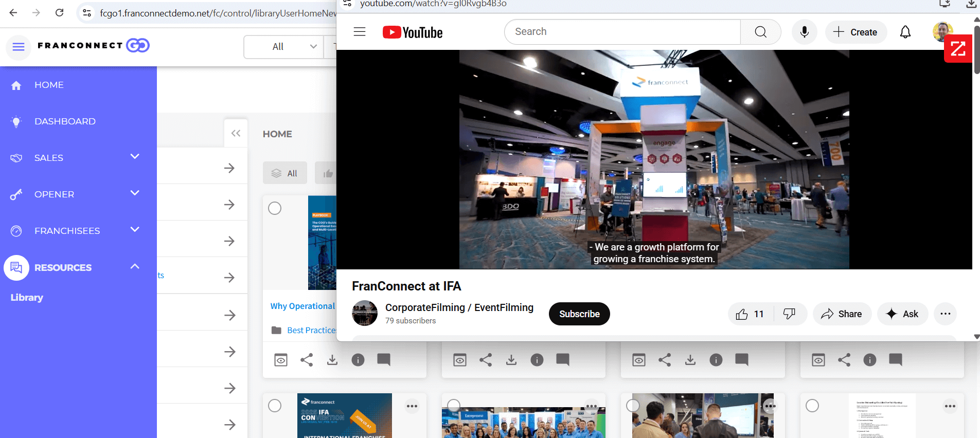Image resolution: width=980 pixels, height=438 pixels.
Task: Share the fourth card document
Action: pos(844,360)
